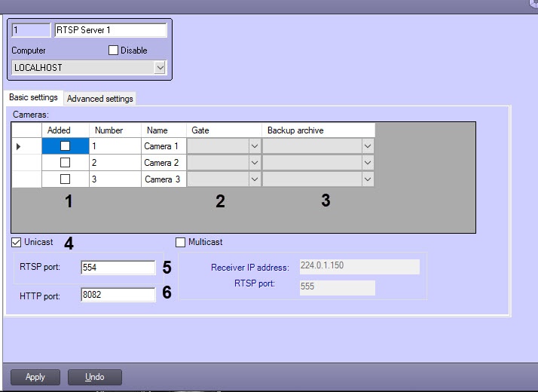Switch to the Advanced settings tab
This screenshot has height=392, width=538.
pos(99,99)
